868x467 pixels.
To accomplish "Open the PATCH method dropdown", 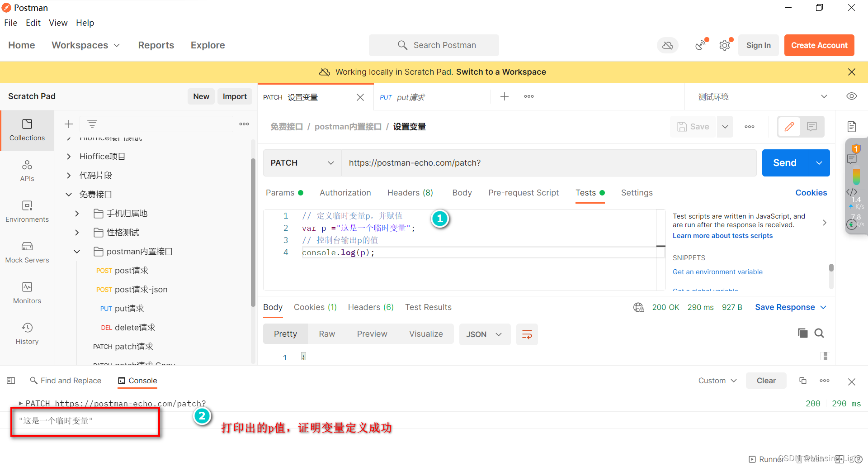I will click(x=302, y=162).
